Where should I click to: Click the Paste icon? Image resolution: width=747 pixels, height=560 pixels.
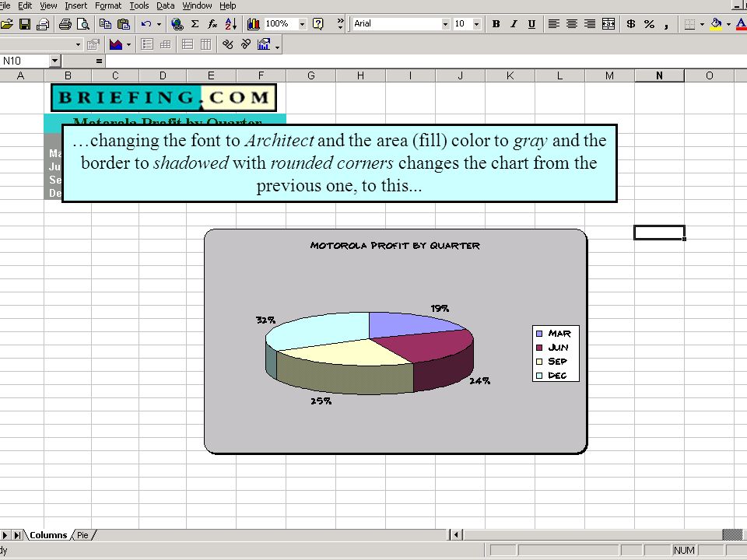pos(124,24)
